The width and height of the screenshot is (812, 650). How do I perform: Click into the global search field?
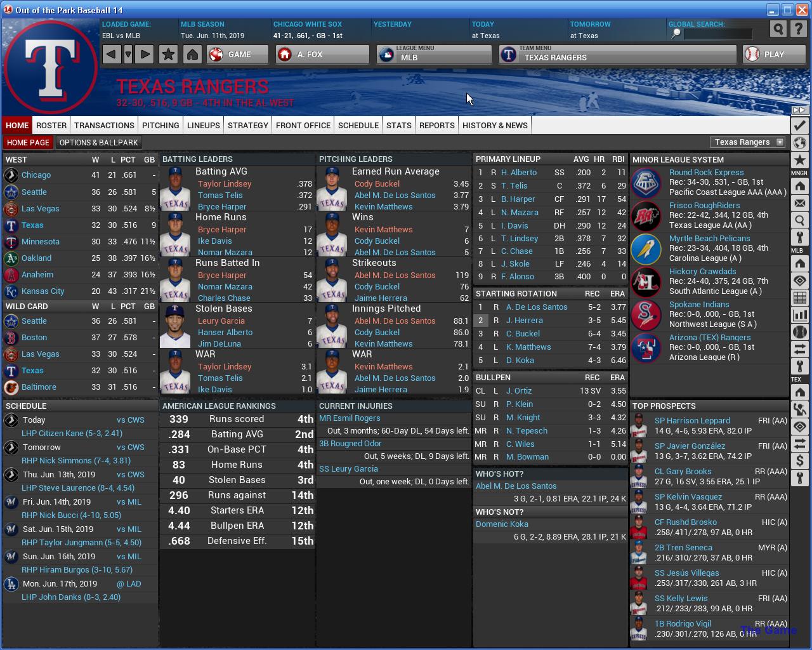[x=717, y=34]
